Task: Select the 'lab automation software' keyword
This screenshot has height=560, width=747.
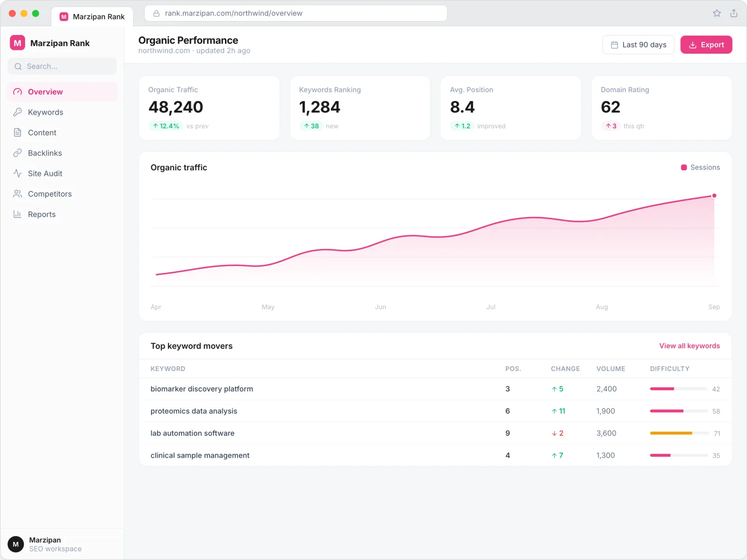Action: click(192, 433)
